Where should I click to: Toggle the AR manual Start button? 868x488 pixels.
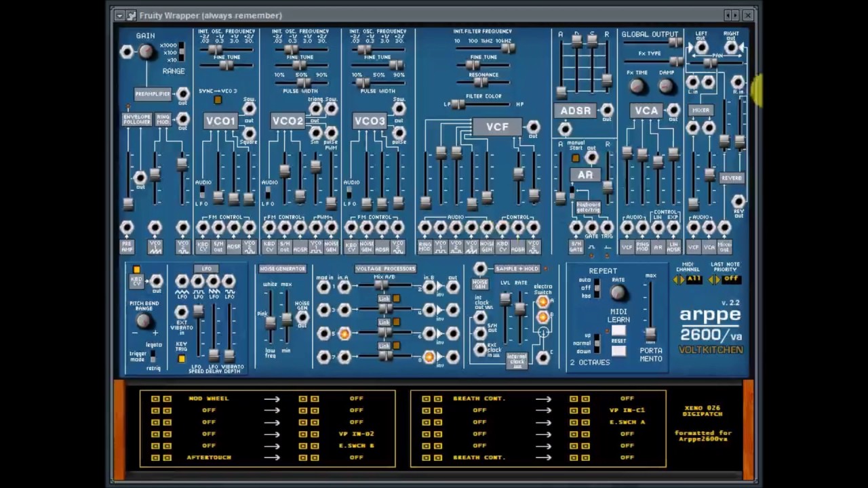[x=576, y=158]
